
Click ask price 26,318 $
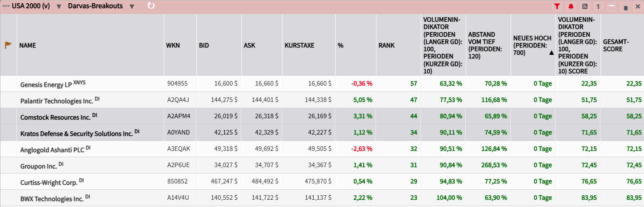pos(267,116)
